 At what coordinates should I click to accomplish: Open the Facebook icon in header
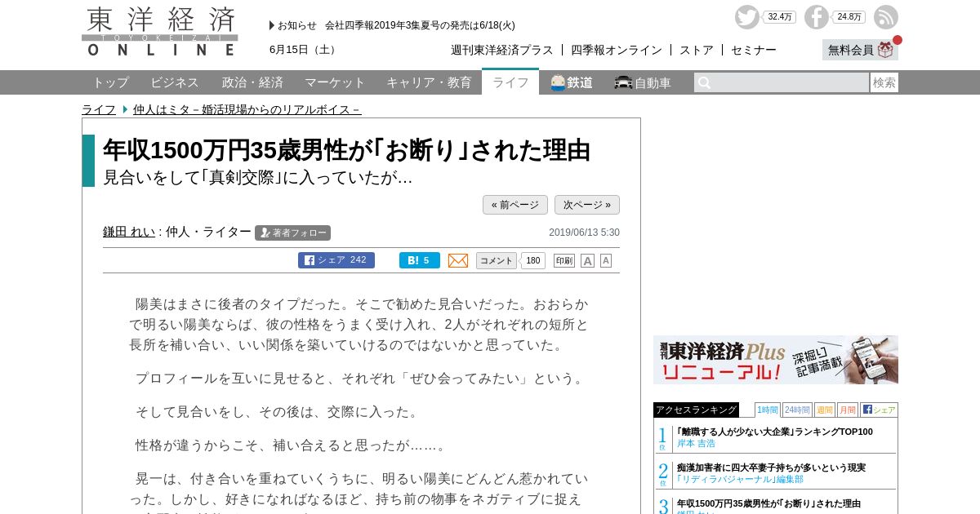click(816, 17)
